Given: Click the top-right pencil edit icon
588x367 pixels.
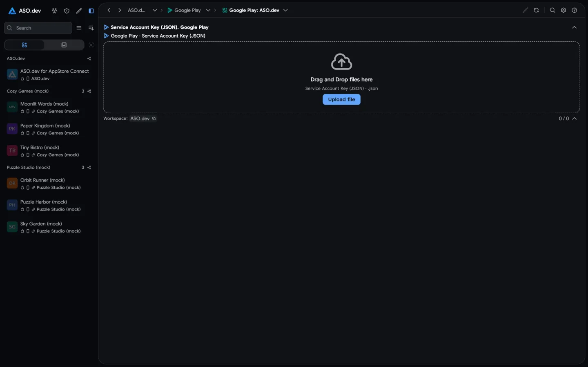Looking at the screenshot, I should pyautogui.click(x=525, y=10).
